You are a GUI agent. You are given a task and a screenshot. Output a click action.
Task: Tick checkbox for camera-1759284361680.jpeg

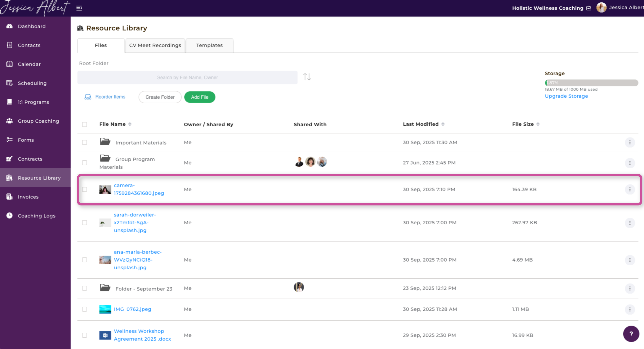pos(85,189)
